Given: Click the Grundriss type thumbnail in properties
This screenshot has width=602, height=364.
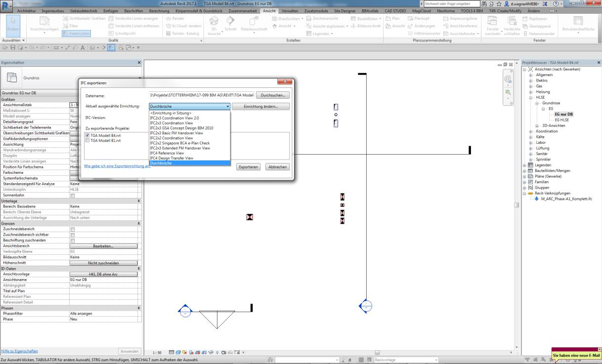Looking at the screenshot, I should (11, 78).
